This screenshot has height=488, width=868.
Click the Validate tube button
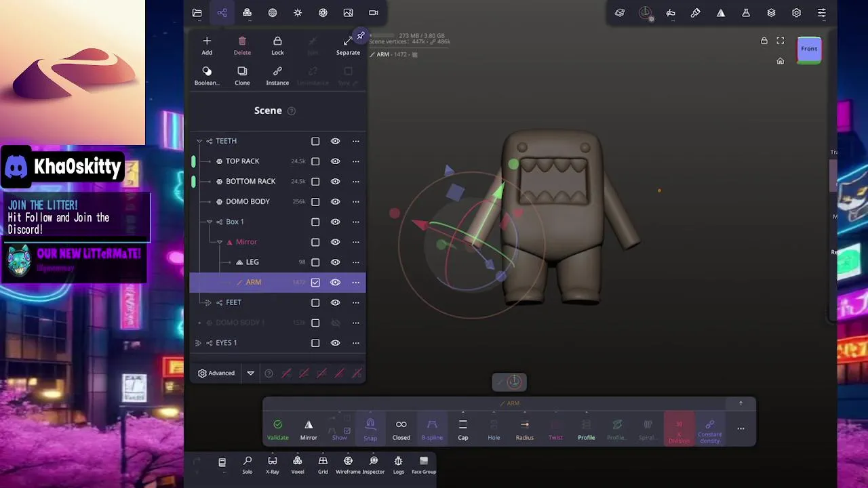[x=277, y=429]
